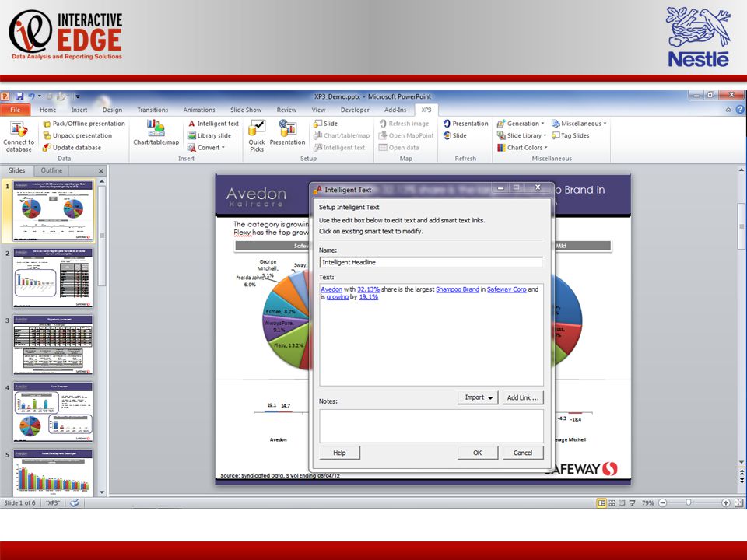Open Convert dropdown
Screen dimensions: 747x560
tap(205, 148)
